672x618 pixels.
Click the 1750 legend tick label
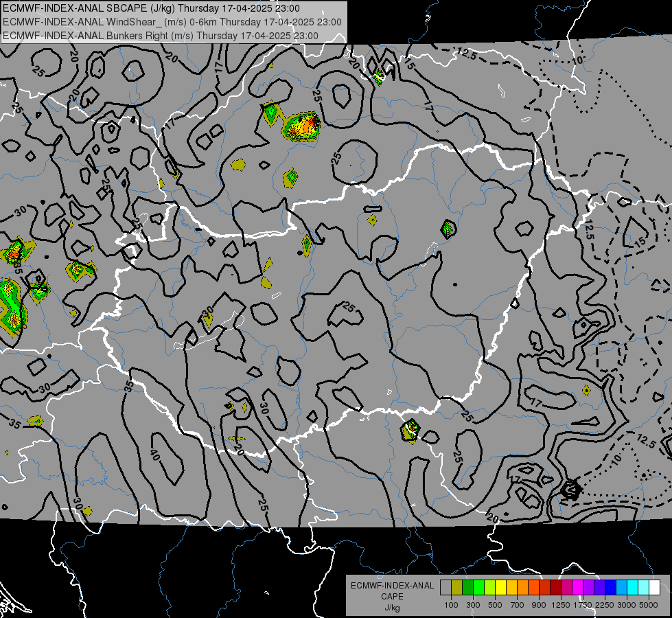pyautogui.click(x=583, y=605)
